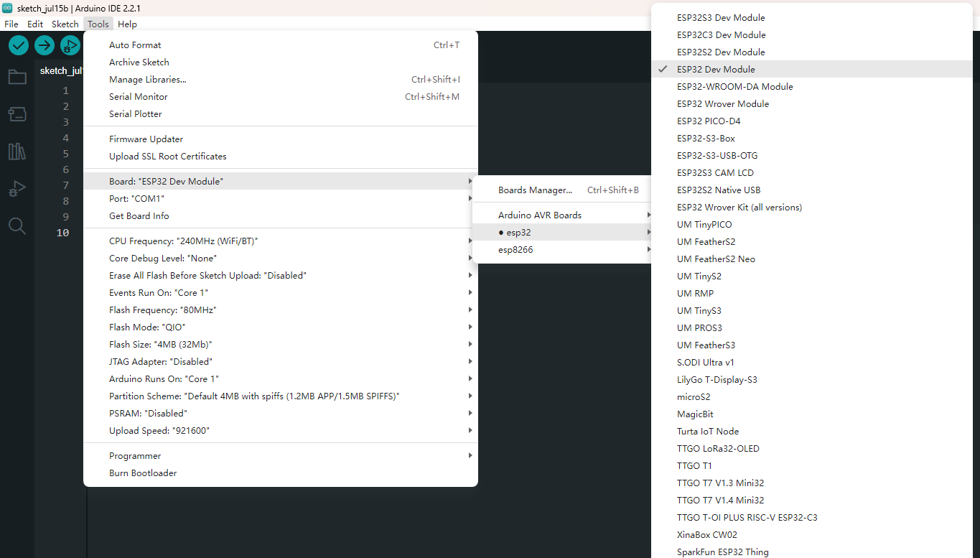
Task: Open the Sketch menu
Action: pos(65,24)
